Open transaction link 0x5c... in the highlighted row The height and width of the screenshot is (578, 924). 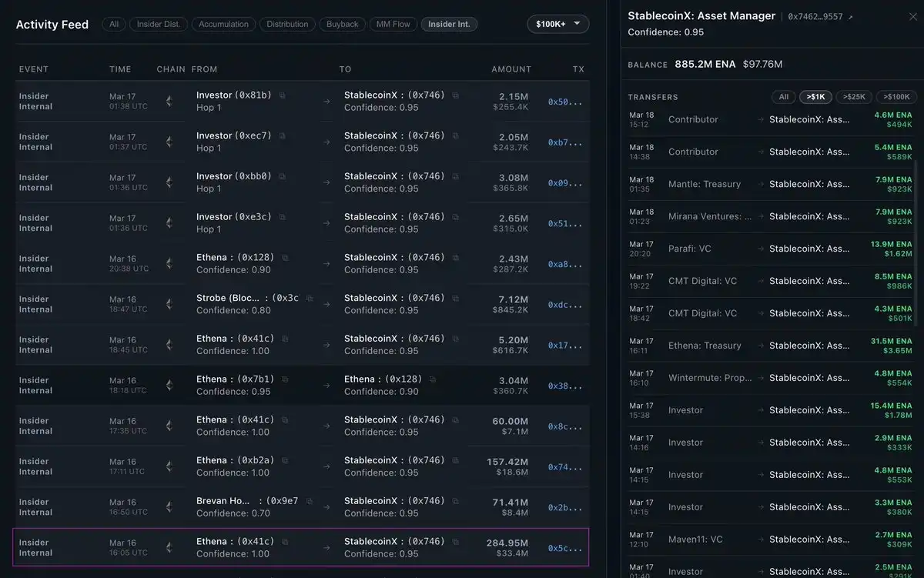click(564, 548)
